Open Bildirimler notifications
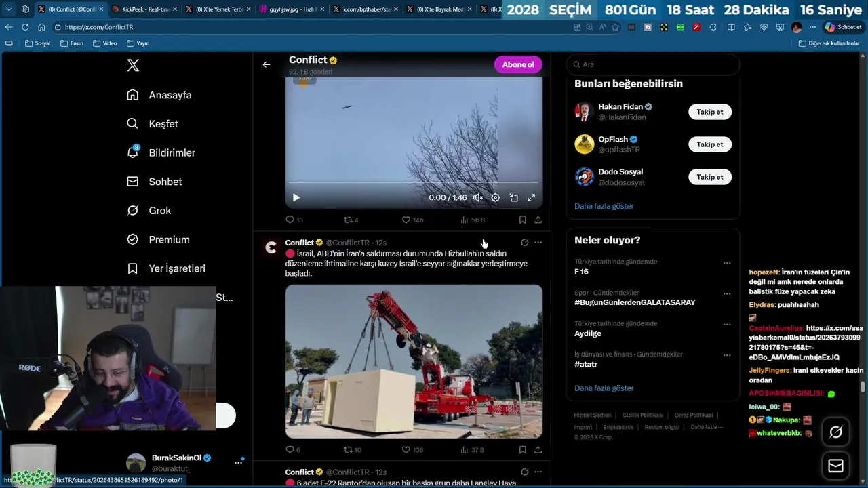 pyautogui.click(x=161, y=152)
